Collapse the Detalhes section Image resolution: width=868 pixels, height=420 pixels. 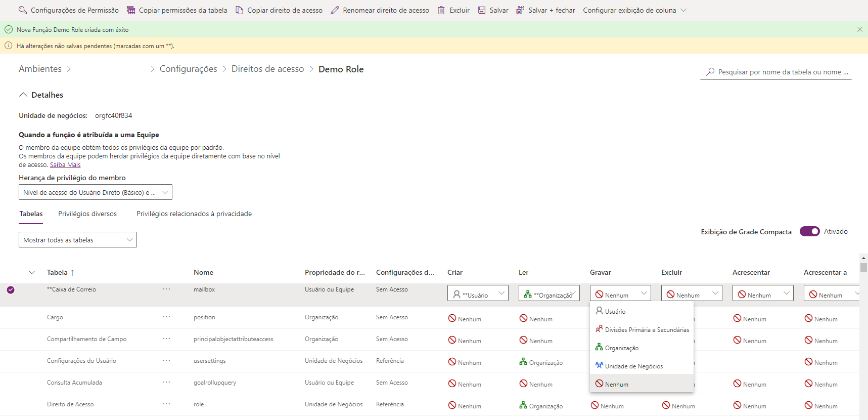(x=23, y=95)
